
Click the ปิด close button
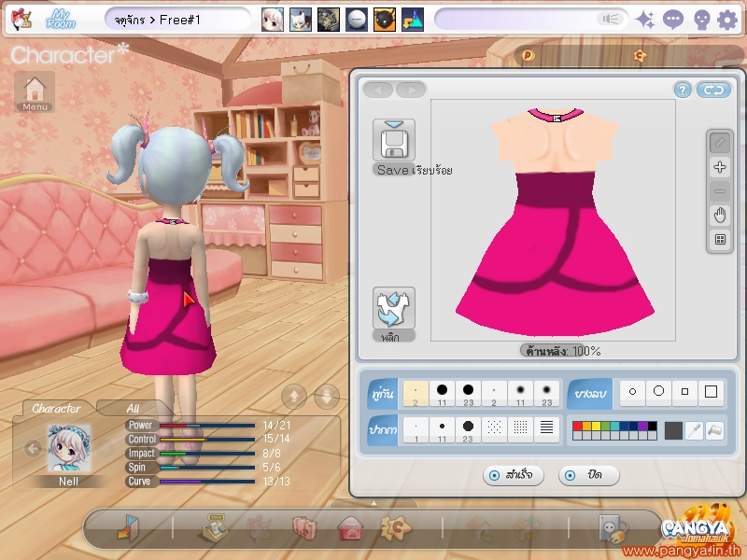point(589,475)
